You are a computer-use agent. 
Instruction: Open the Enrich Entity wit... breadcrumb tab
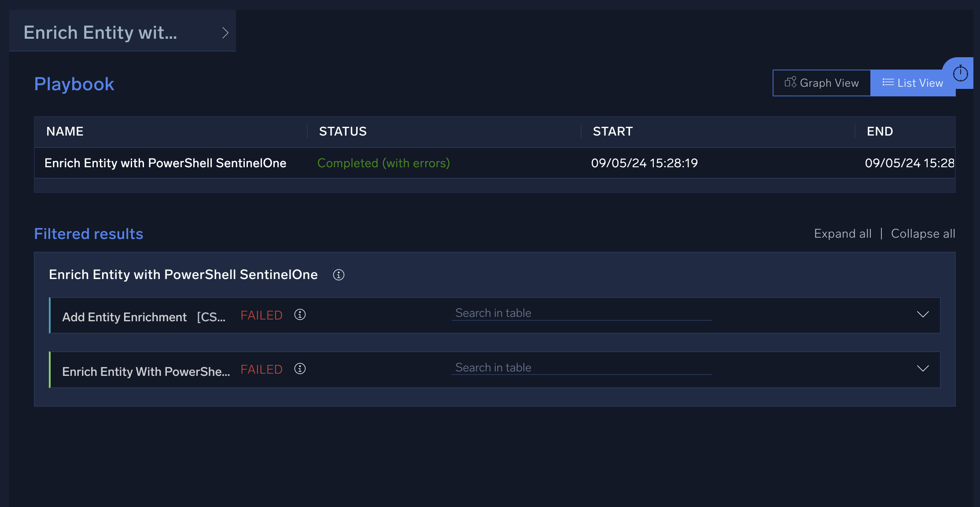(100, 33)
